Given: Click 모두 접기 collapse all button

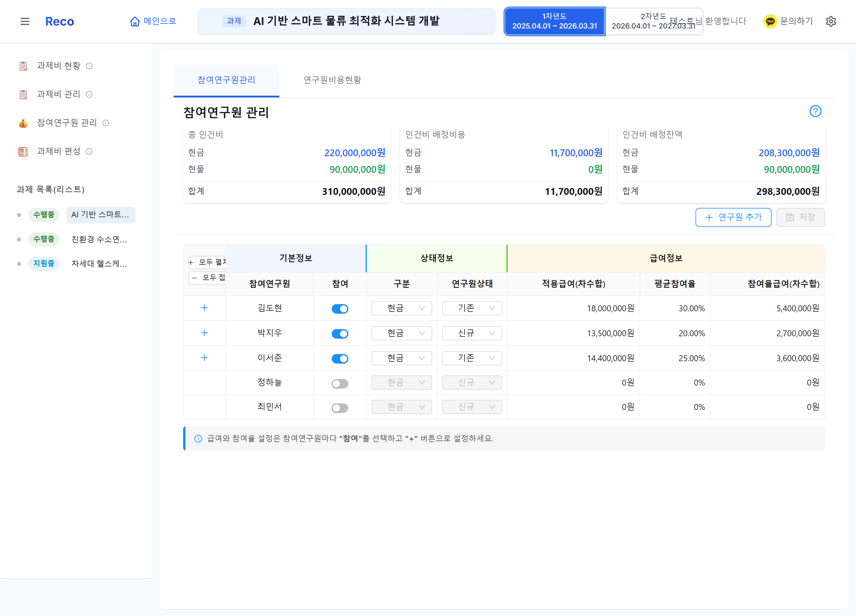Looking at the screenshot, I should [x=207, y=278].
